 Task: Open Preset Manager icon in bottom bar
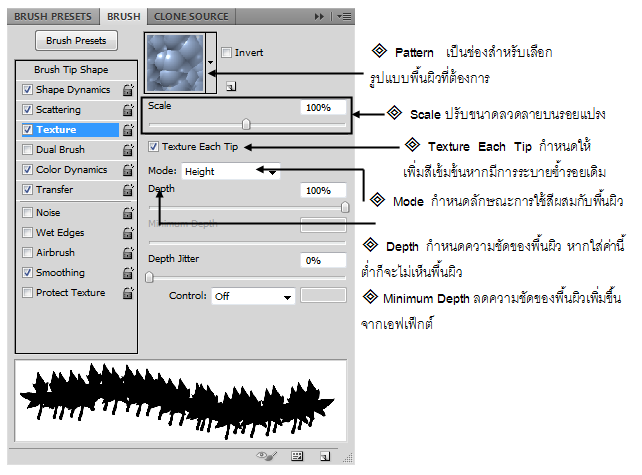click(297, 456)
